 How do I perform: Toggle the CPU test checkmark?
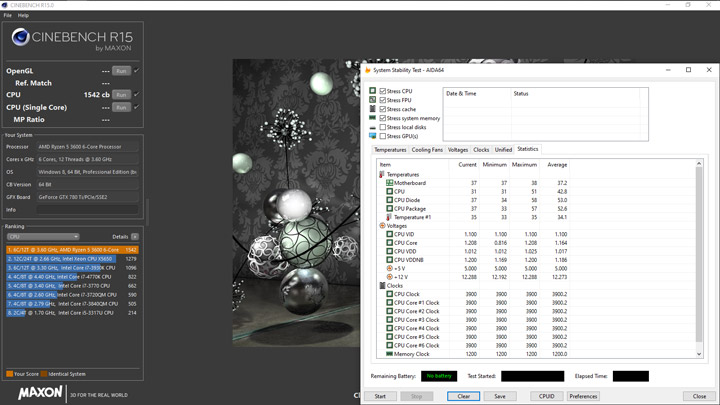(x=136, y=94)
